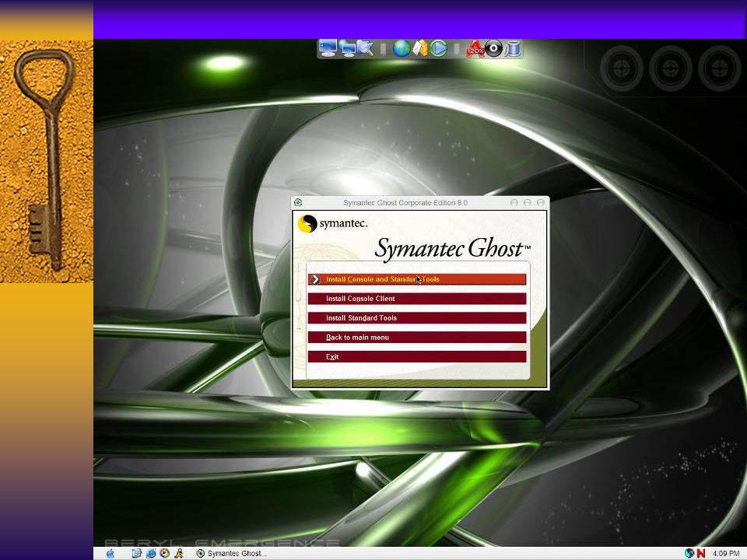Launch Windows Media Player from quick launch
The width and height of the screenshot is (747, 560).
164,553
